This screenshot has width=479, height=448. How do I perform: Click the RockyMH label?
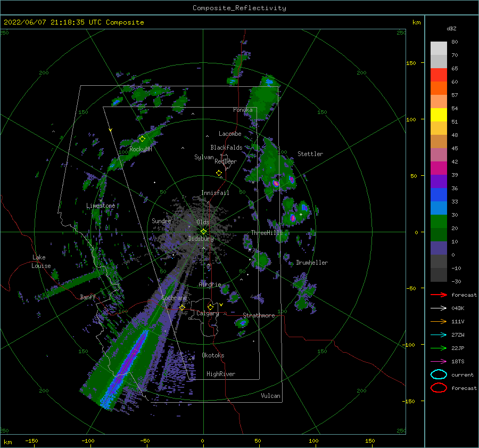click(141, 149)
